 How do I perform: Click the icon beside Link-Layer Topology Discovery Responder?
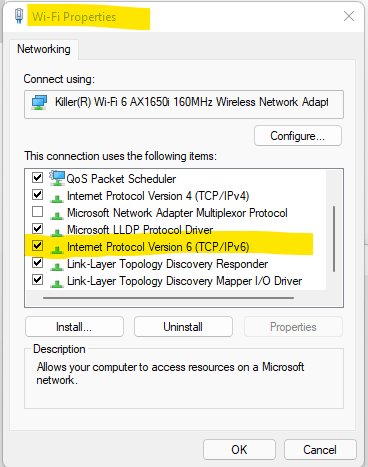57,267
